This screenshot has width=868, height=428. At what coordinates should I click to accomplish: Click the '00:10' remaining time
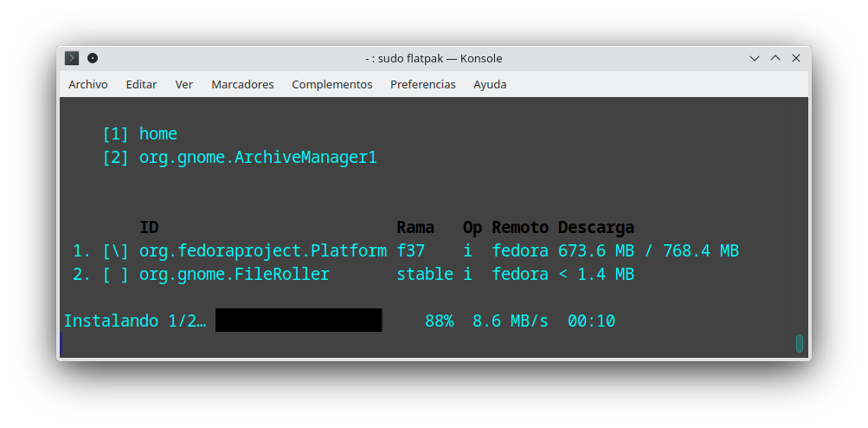click(591, 321)
